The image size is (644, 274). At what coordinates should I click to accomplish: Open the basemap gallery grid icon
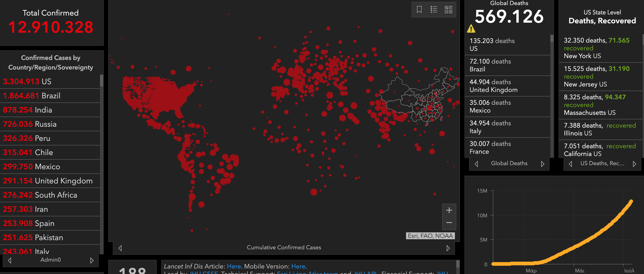[448, 10]
